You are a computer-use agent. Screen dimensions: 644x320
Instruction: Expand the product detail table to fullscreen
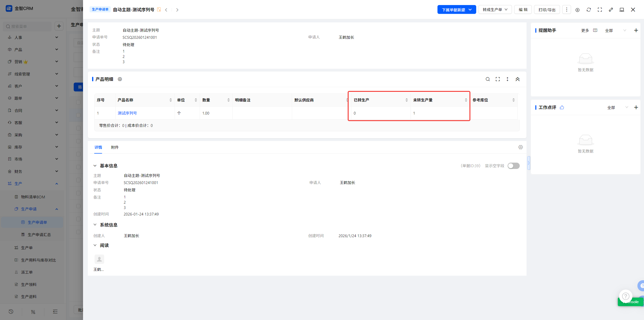498,79
